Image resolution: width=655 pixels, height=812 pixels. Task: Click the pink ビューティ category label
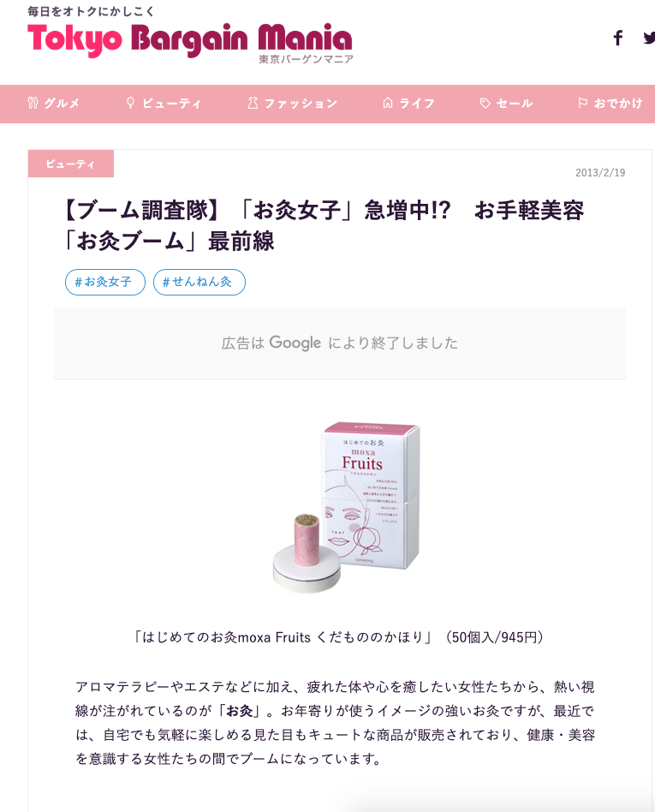pos(71,164)
